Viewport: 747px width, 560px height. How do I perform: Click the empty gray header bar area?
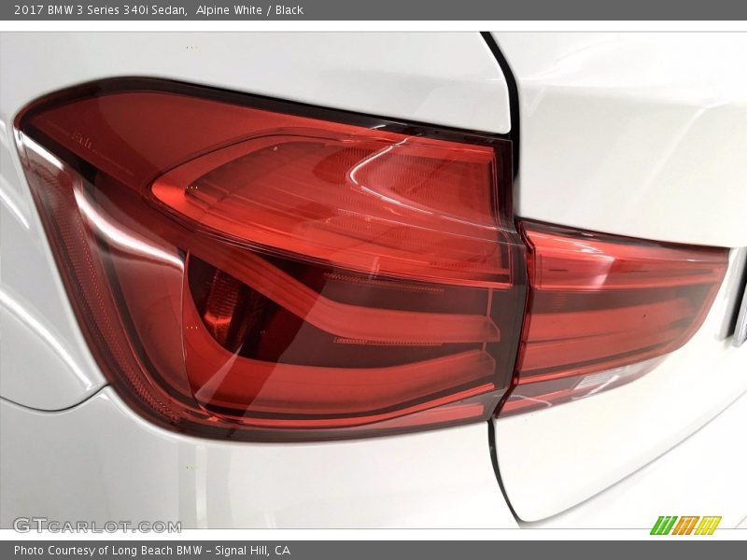tap(523, 10)
